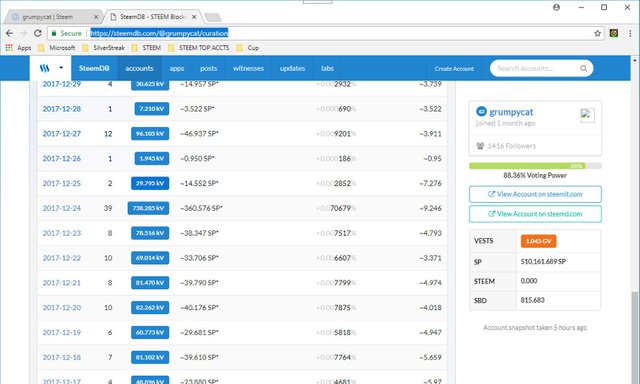Select Account snapshot taken 5 hours ago text

point(535,328)
